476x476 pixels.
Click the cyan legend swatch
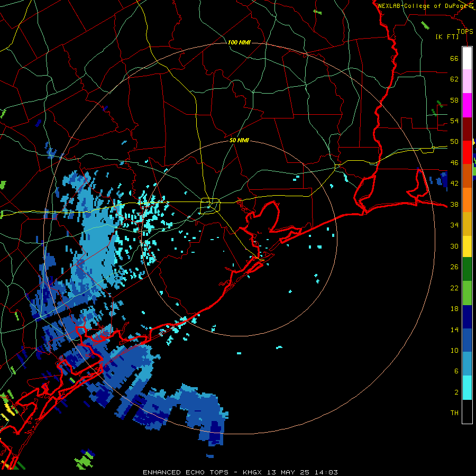point(467,388)
